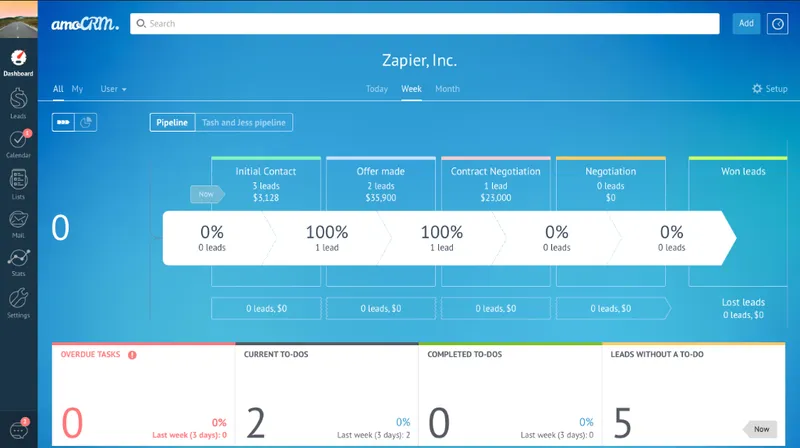
Task: Focus the Search input field
Action: [x=424, y=23]
